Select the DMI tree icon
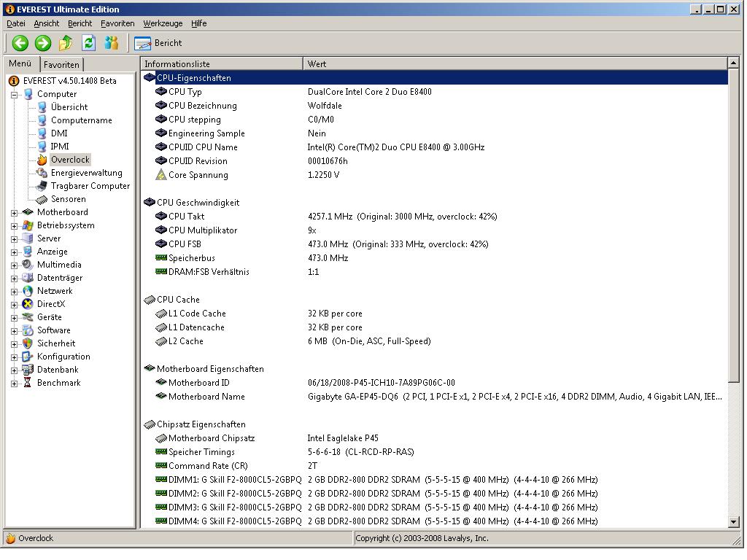Image resolution: width=747 pixels, height=560 pixels. point(42,133)
